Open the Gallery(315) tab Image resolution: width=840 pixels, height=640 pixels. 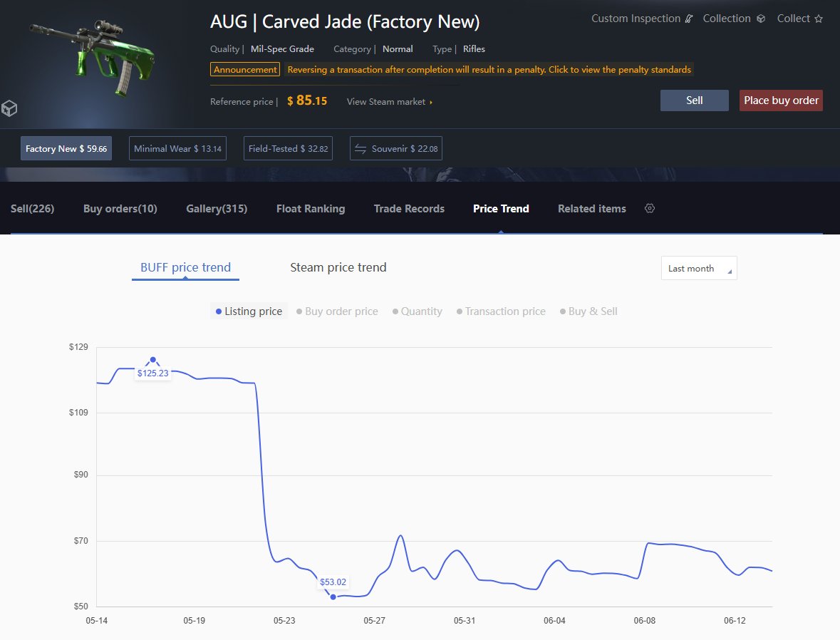217,209
